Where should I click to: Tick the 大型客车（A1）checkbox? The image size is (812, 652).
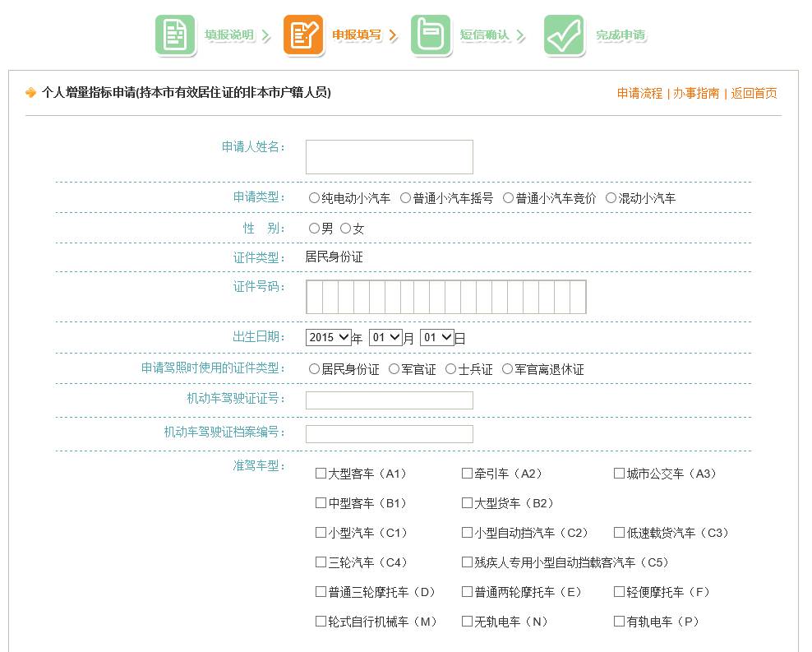(321, 474)
